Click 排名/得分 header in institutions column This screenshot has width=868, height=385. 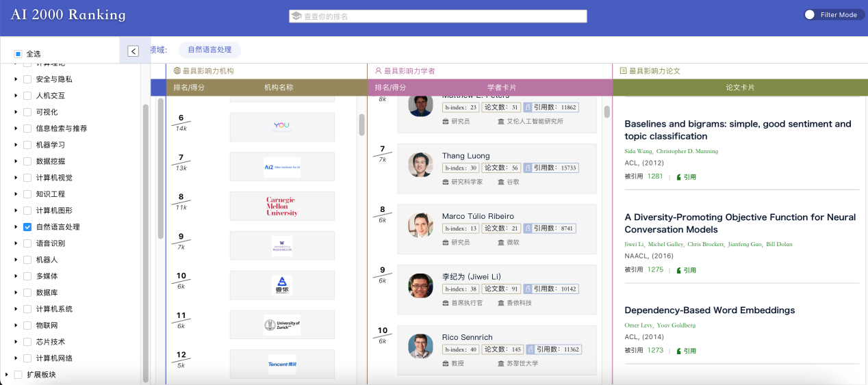tap(189, 88)
